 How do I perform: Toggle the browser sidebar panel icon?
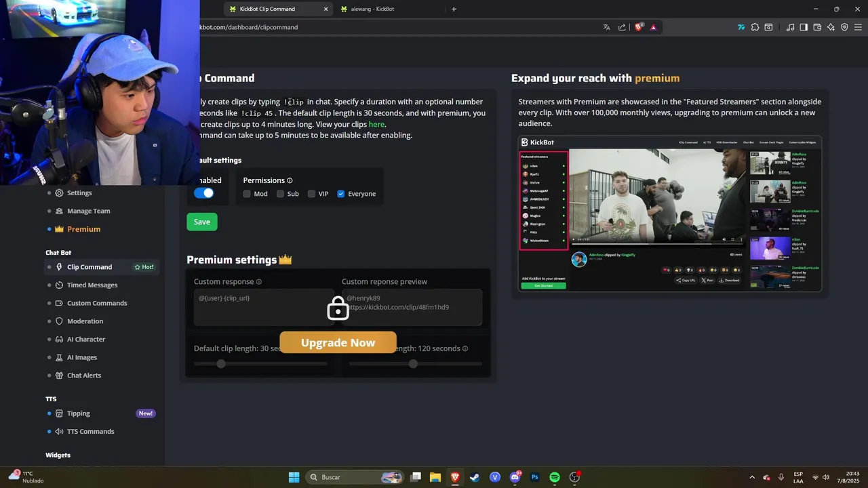[804, 27]
